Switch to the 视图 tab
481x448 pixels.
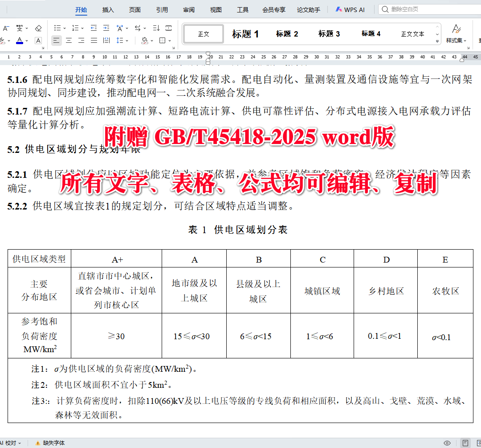pos(216,10)
